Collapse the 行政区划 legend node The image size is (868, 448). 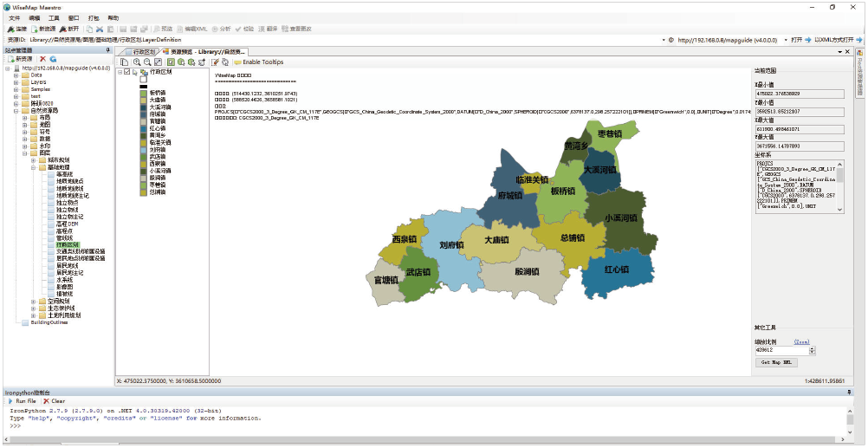[x=120, y=72]
